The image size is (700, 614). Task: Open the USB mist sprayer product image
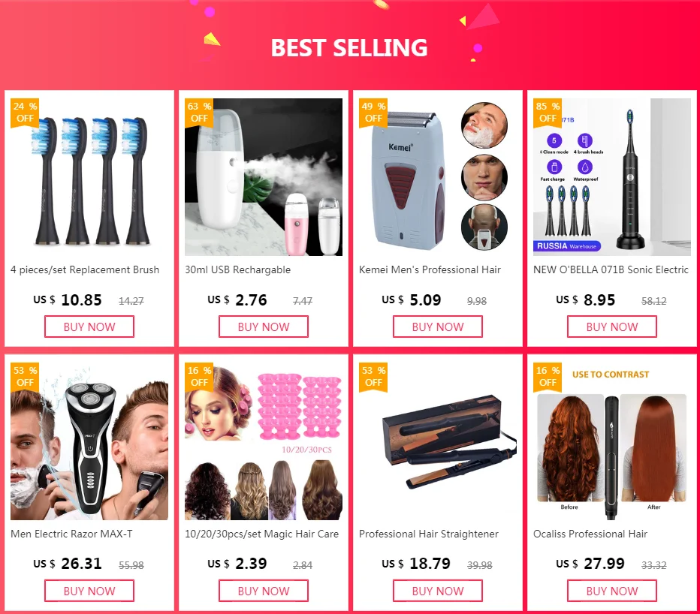pyautogui.click(x=264, y=177)
